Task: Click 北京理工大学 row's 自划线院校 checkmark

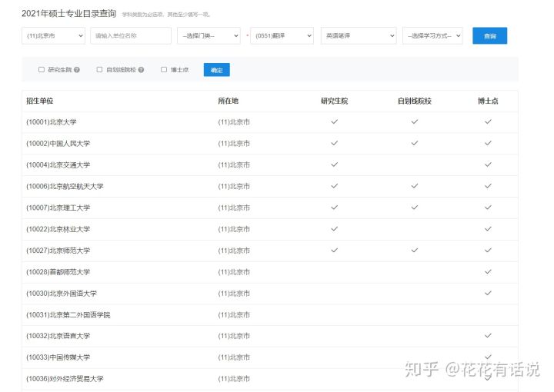Action: pos(415,208)
